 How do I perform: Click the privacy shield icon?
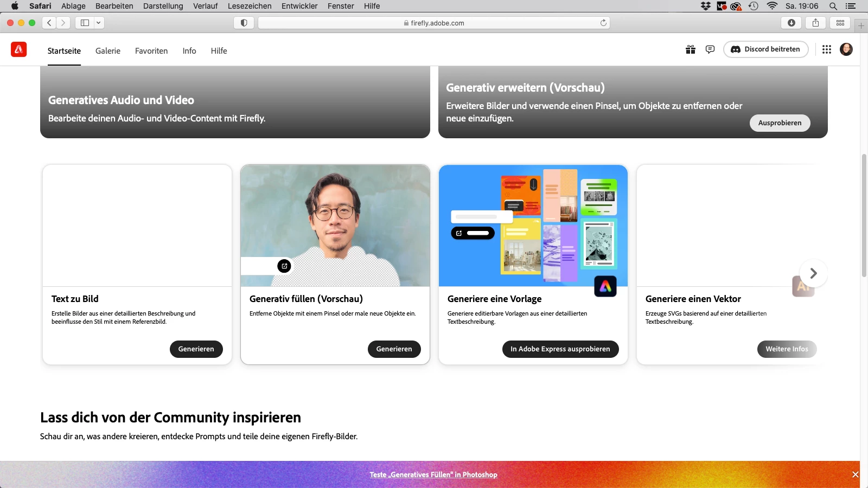(244, 23)
